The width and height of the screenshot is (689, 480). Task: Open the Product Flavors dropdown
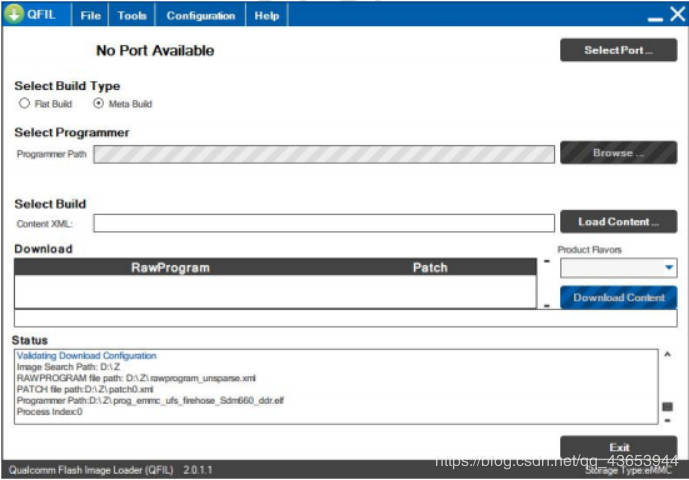[618, 268]
